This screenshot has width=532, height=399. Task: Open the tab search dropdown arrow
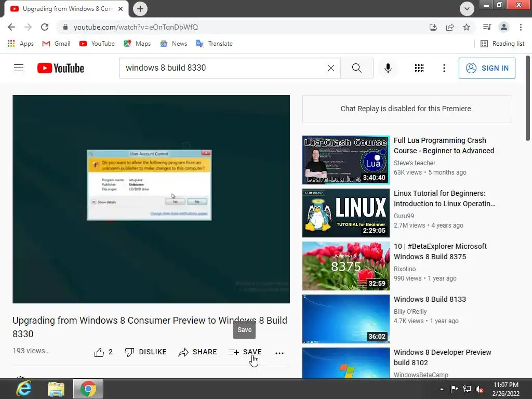467,9
